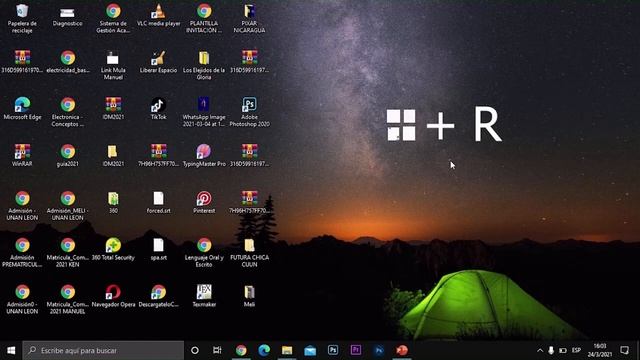Open the notification center icon

pyautogui.click(x=624, y=350)
